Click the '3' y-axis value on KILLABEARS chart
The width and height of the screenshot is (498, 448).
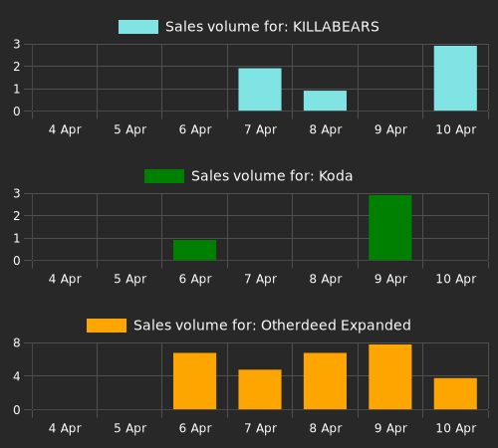(17, 44)
